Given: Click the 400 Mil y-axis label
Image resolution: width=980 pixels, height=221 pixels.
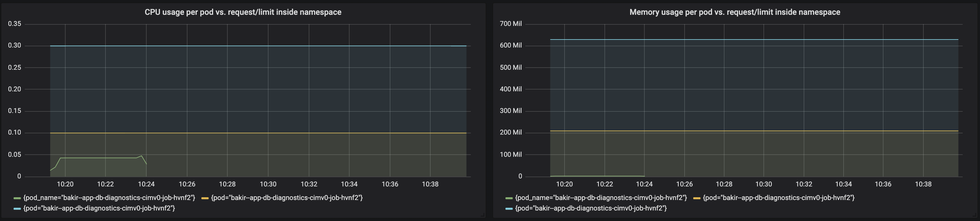Looking at the screenshot, I should (x=511, y=89).
